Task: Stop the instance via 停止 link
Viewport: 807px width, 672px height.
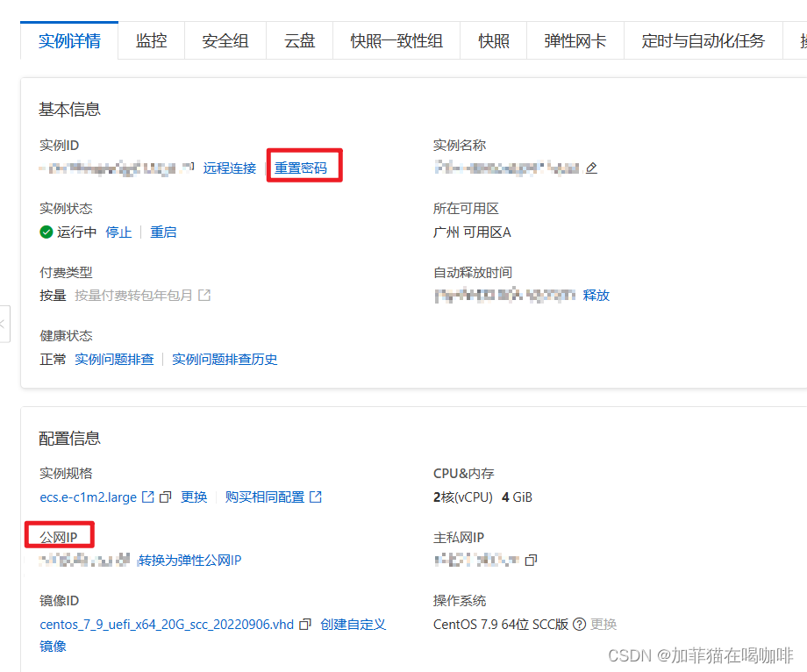Action: (x=118, y=232)
